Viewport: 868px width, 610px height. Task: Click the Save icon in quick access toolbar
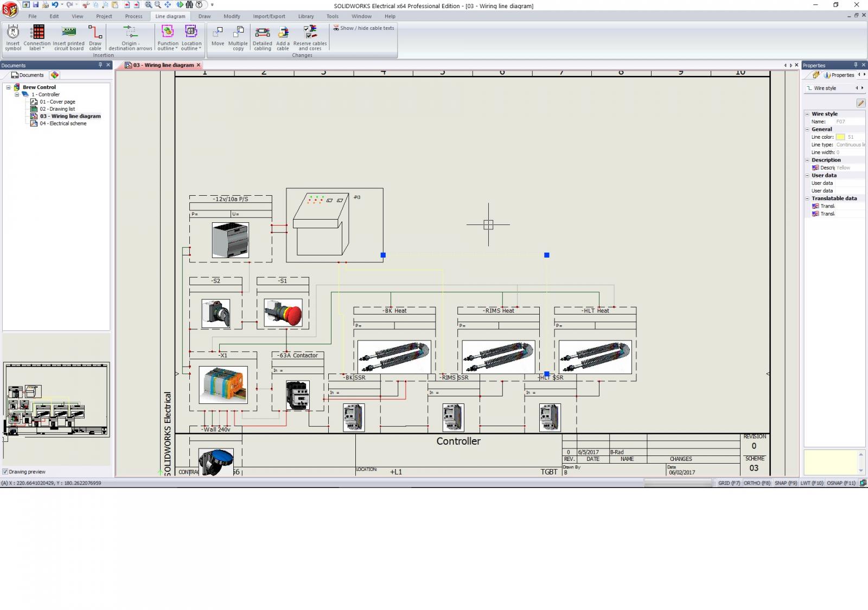click(x=36, y=4)
